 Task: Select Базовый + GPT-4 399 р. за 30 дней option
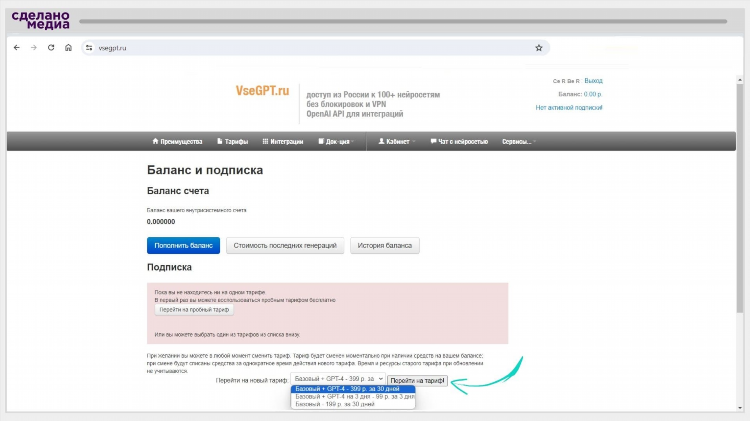tap(353, 389)
